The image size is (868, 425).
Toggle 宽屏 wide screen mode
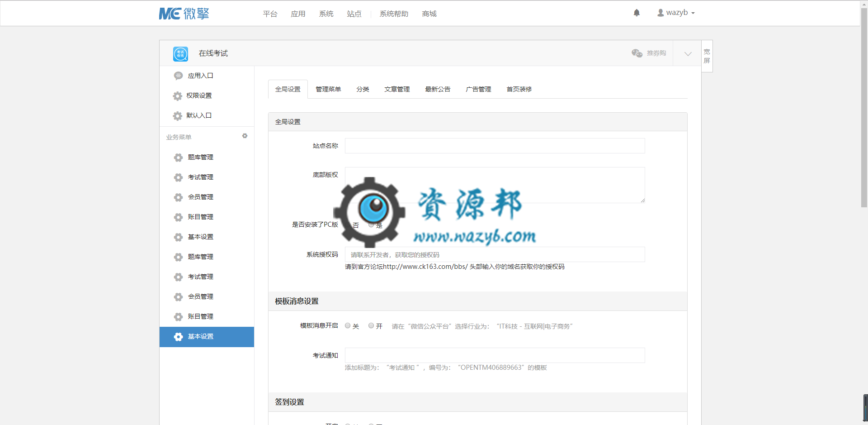[707, 56]
